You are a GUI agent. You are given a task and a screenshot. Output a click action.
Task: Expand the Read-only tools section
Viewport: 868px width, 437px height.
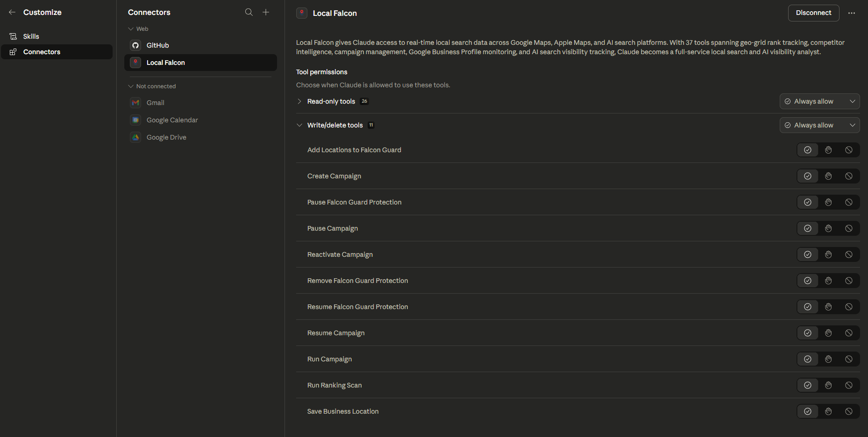click(299, 101)
